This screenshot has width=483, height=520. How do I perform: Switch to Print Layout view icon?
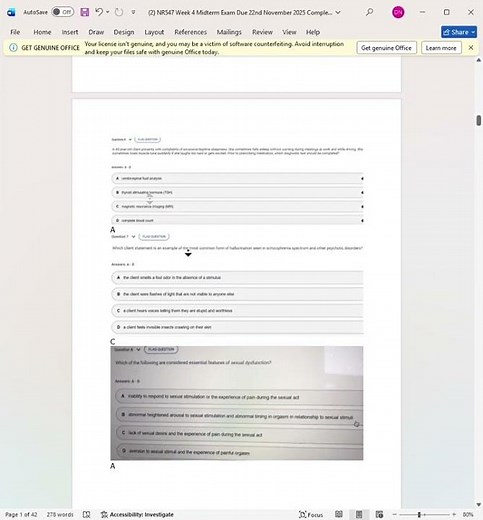[x=359, y=514]
